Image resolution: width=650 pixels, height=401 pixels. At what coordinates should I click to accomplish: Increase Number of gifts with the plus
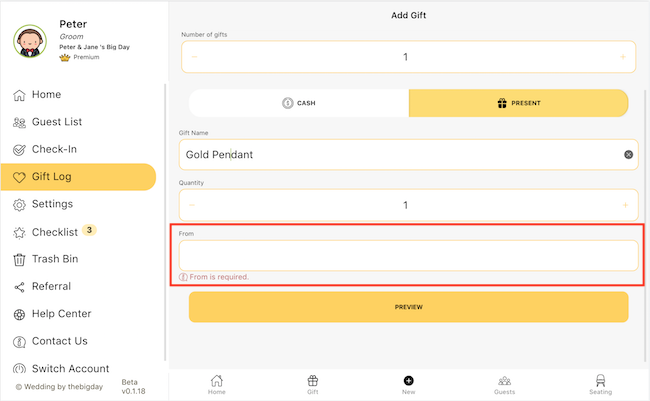623,57
